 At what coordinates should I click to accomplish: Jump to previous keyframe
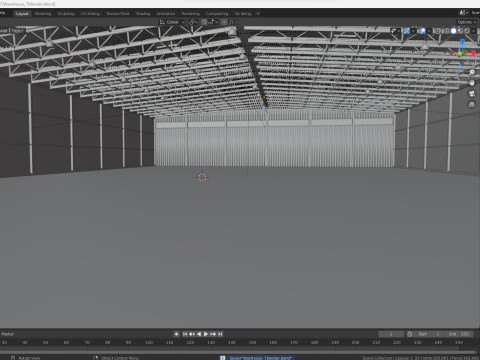coord(192,334)
